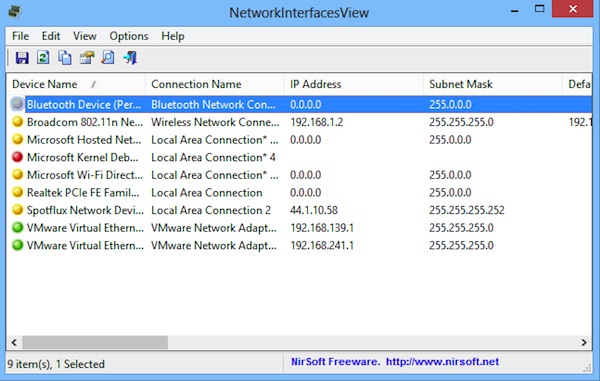The image size is (600, 381).
Task: Click the yellow icon of Microsoft Hosted Net
Action: [17, 139]
